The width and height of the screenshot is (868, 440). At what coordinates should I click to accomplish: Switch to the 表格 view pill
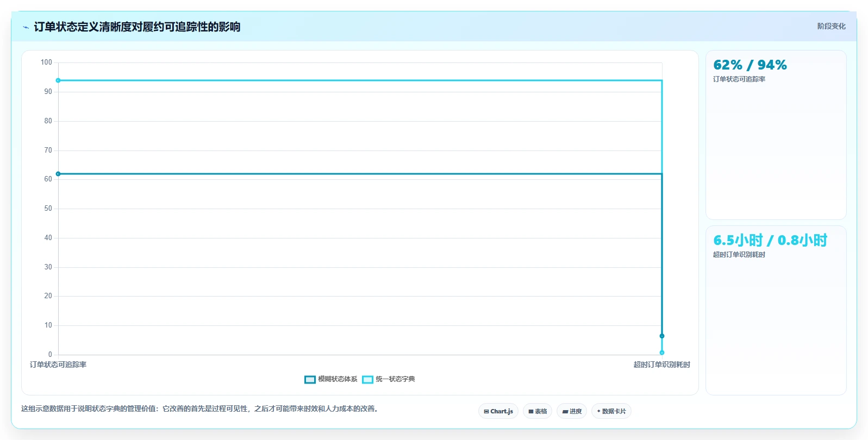[x=538, y=411]
